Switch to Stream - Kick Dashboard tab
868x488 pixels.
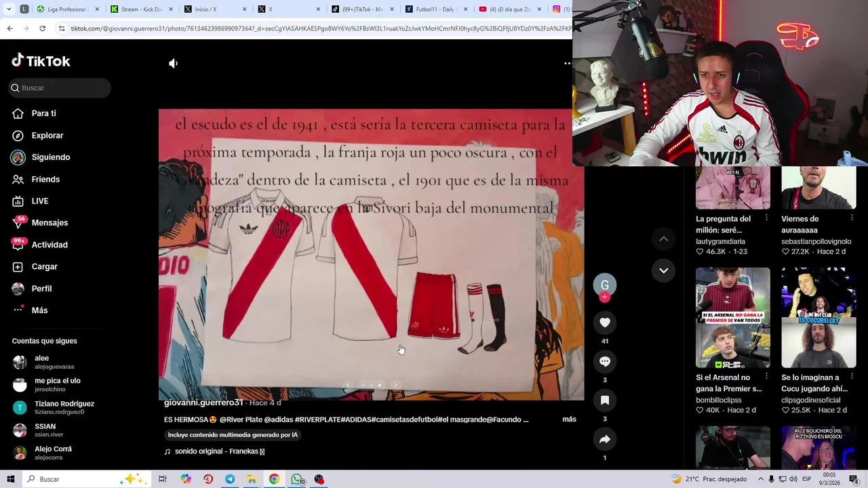click(140, 9)
